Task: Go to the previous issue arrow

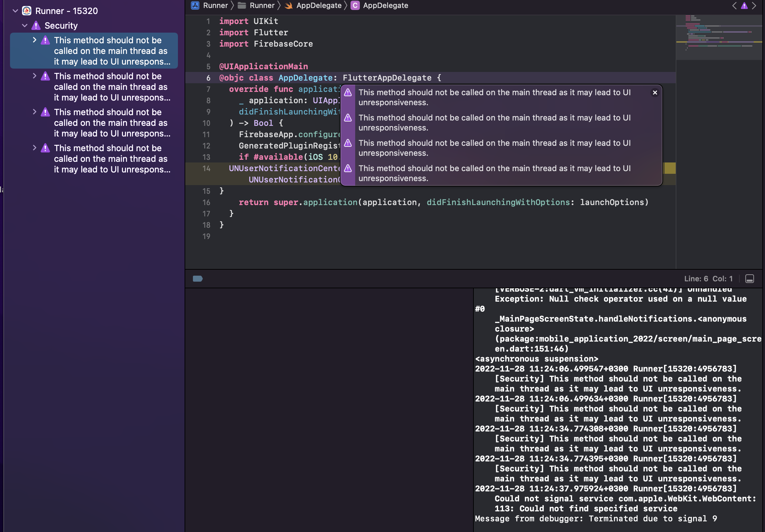Action: [x=734, y=5]
